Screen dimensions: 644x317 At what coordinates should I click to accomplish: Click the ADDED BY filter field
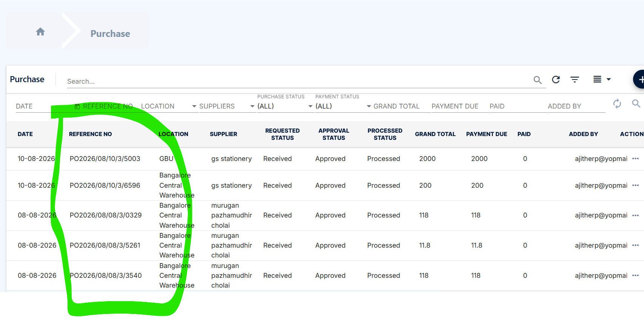click(x=576, y=106)
